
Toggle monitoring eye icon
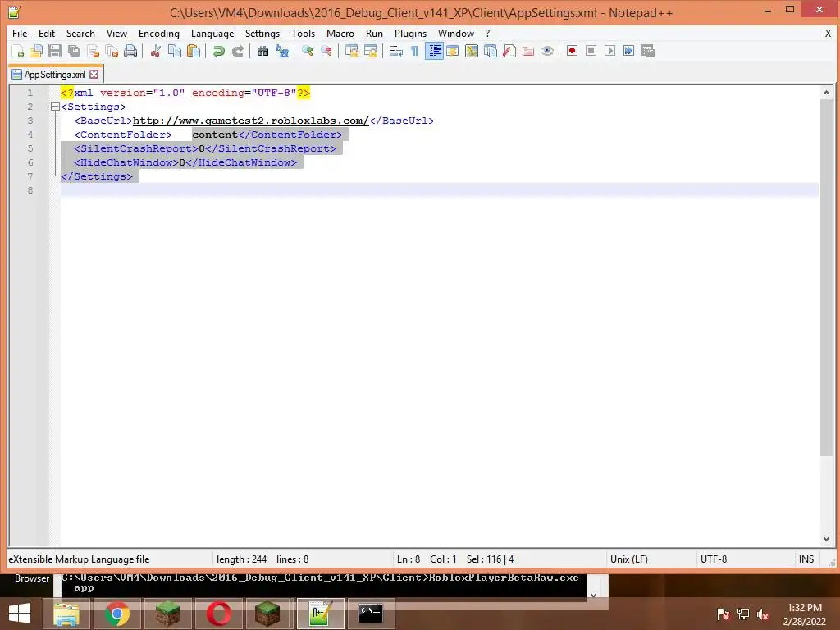[x=547, y=51]
